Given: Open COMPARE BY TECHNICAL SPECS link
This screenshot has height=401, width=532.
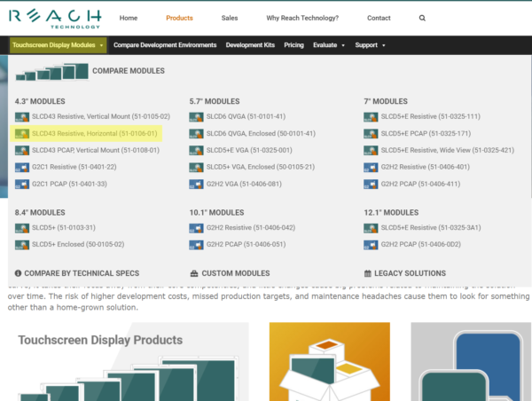Looking at the screenshot, I should (82, 273).
